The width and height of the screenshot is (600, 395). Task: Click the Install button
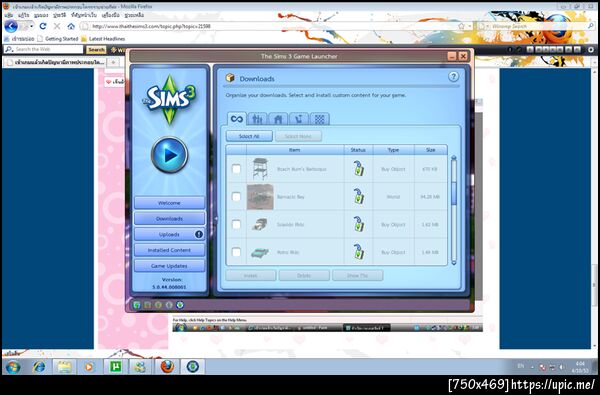click(x=251, y=275)
